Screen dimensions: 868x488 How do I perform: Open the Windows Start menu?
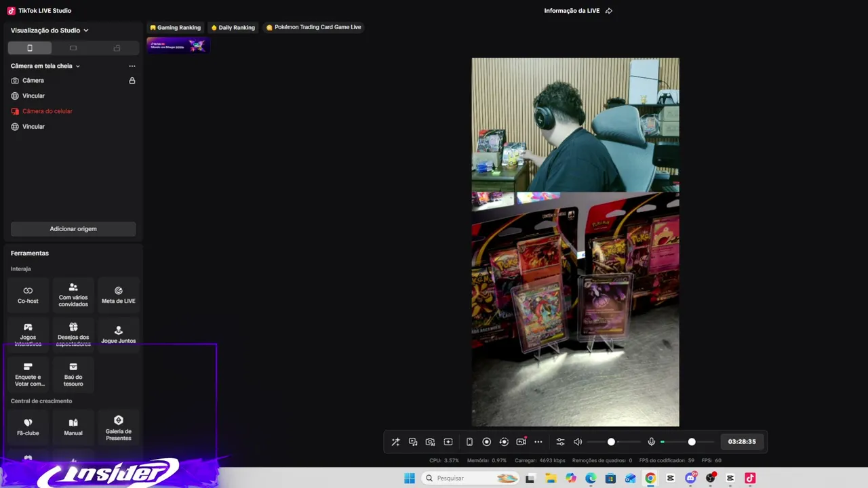tap(410, 479)
